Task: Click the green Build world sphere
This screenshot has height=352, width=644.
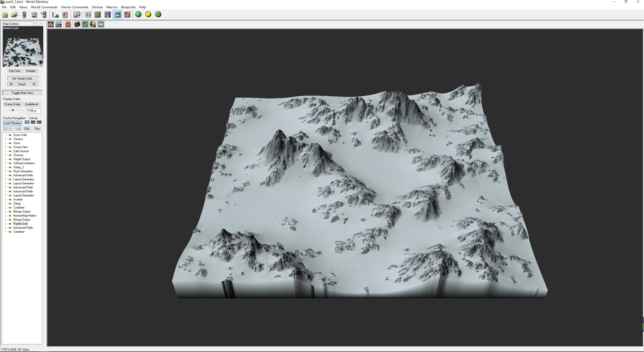Action: pos(138,14)
